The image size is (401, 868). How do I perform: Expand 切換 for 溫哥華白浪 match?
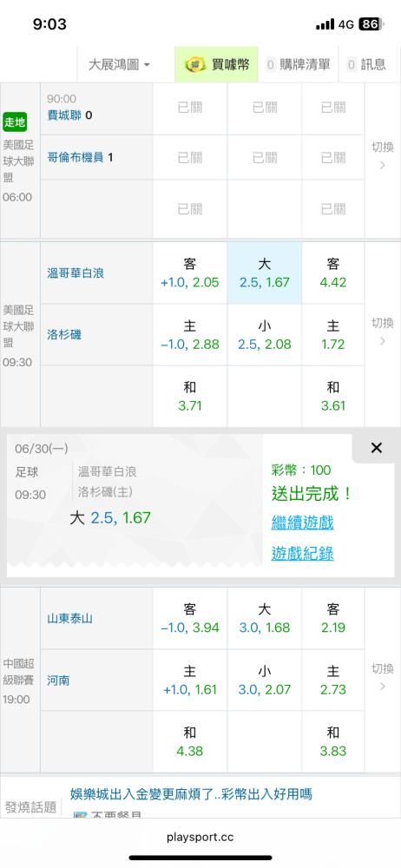click(x=383, y=331)
